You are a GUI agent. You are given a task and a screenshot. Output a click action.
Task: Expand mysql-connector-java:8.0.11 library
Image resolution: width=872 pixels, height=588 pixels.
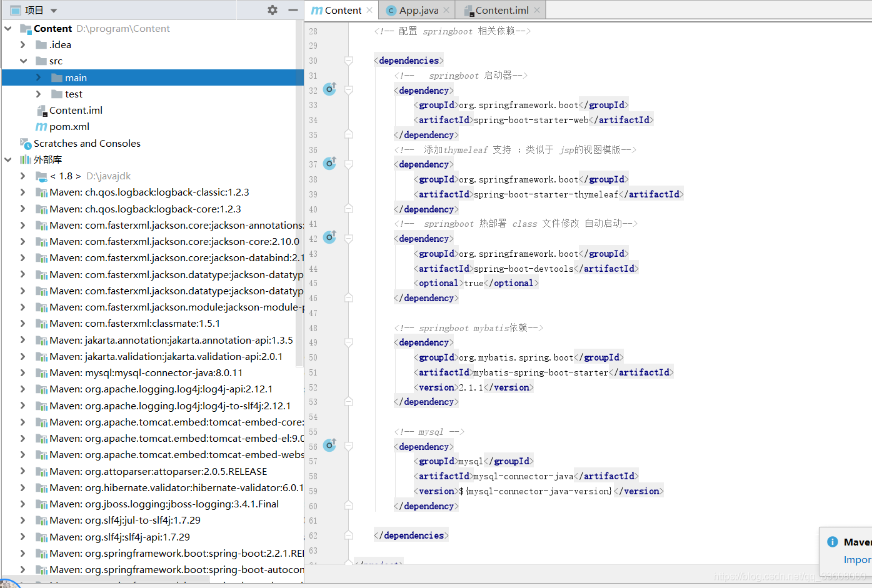click(23, 372)
